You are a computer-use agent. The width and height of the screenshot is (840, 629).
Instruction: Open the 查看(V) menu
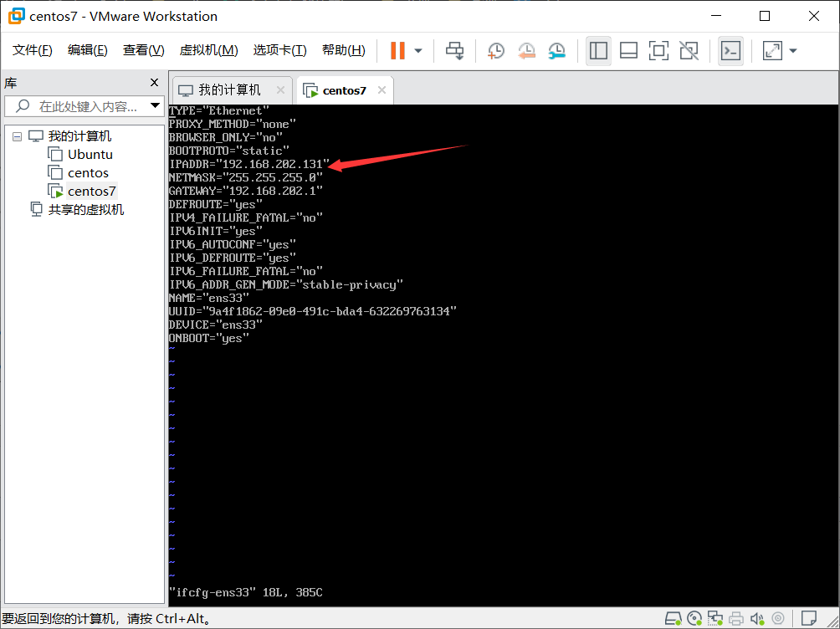tap(143, 50)
